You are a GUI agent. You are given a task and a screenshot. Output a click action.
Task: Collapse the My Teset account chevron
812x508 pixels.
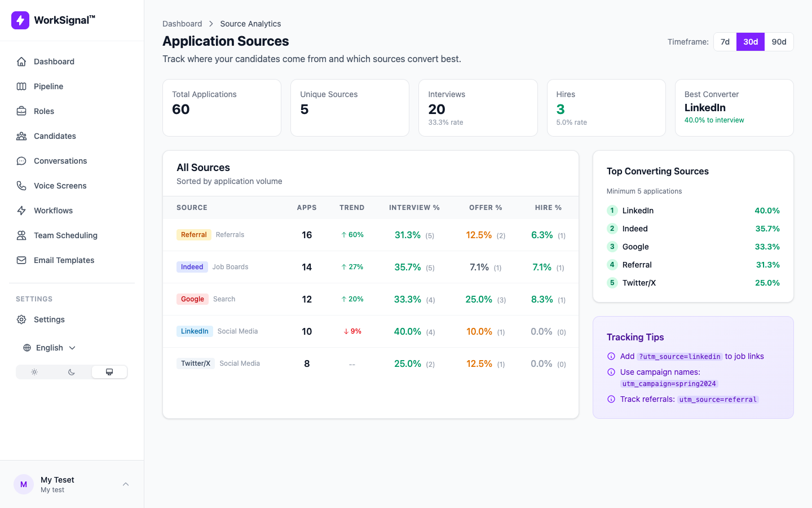126,484
